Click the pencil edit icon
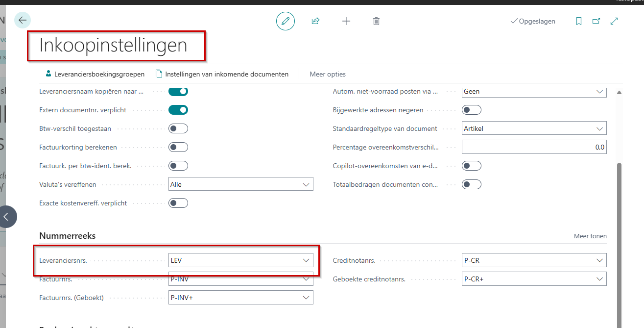The height and width of the screenshot is (328, 644). (x=286, y=21)
